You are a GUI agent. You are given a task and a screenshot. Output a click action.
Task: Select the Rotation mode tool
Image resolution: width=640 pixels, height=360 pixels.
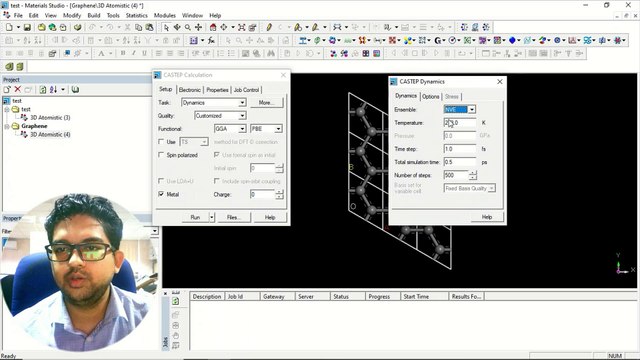point(177,27)
